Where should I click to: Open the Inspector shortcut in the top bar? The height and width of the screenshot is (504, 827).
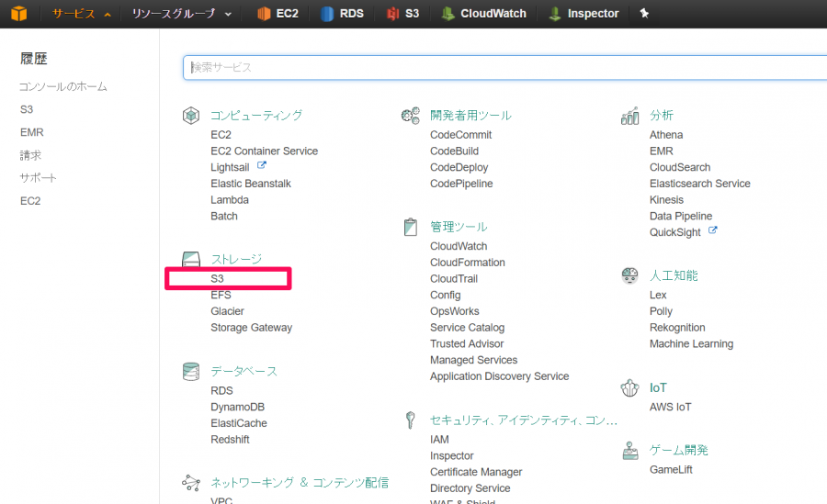[583, 14]
